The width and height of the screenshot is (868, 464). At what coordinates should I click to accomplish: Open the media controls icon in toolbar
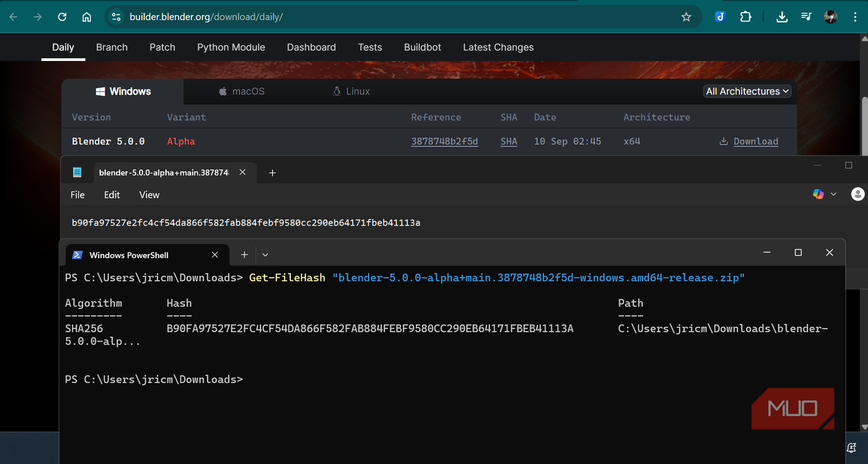(806, 17)
